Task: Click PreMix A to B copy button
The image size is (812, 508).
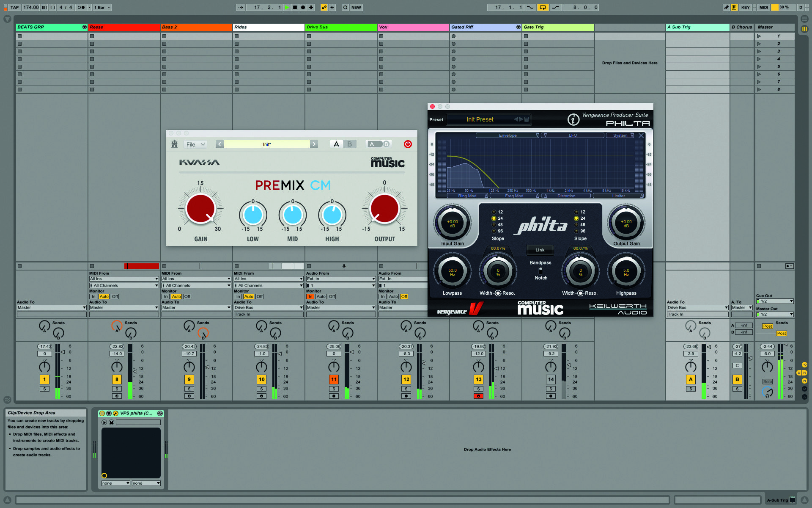Action: (379, 144)
